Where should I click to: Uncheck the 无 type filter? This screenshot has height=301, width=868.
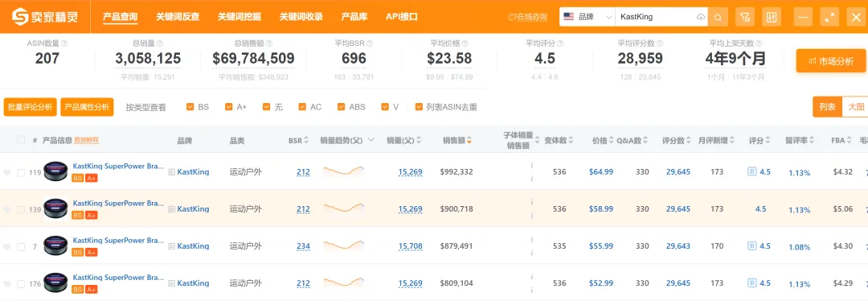pyautogui.click(x=266, y=107)
